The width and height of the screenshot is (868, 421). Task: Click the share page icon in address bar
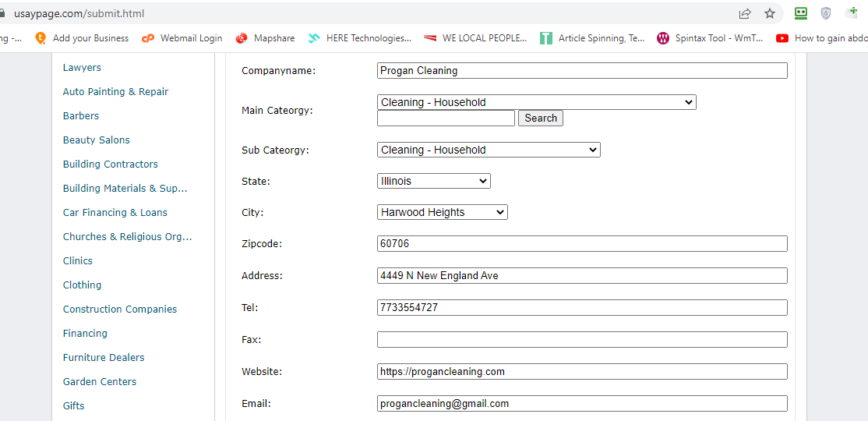[x=745, y=13]
